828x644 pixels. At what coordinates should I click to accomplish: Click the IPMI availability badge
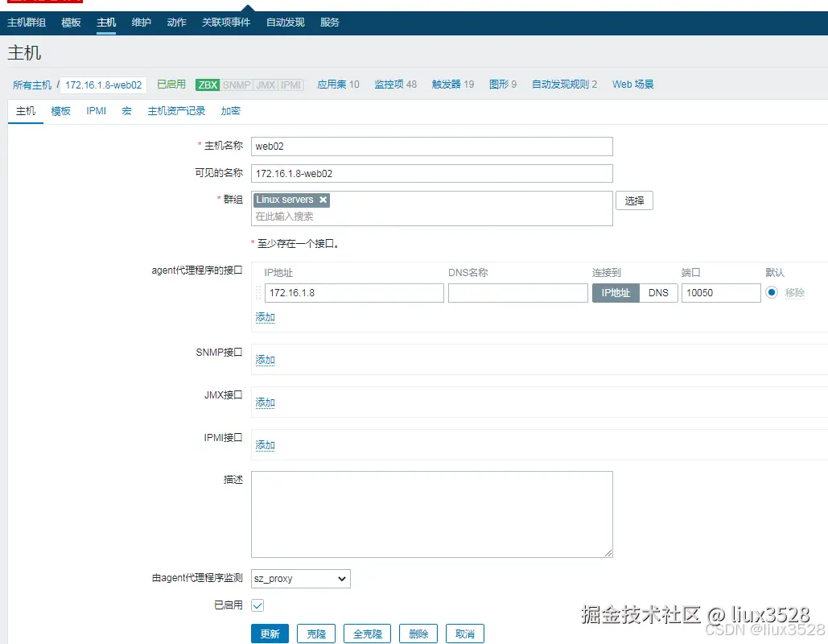click(x=291, y=85)
